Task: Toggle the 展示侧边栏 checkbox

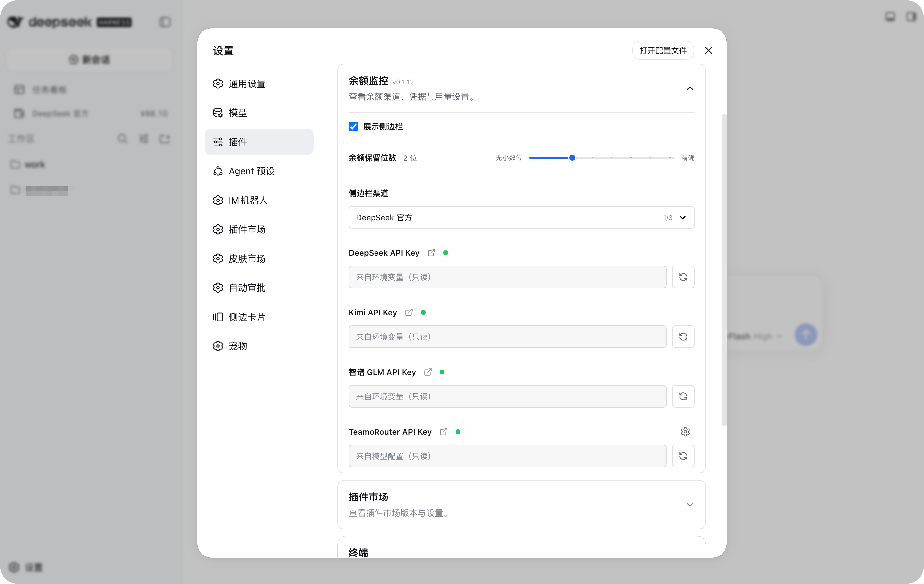Action: [353, 126]
